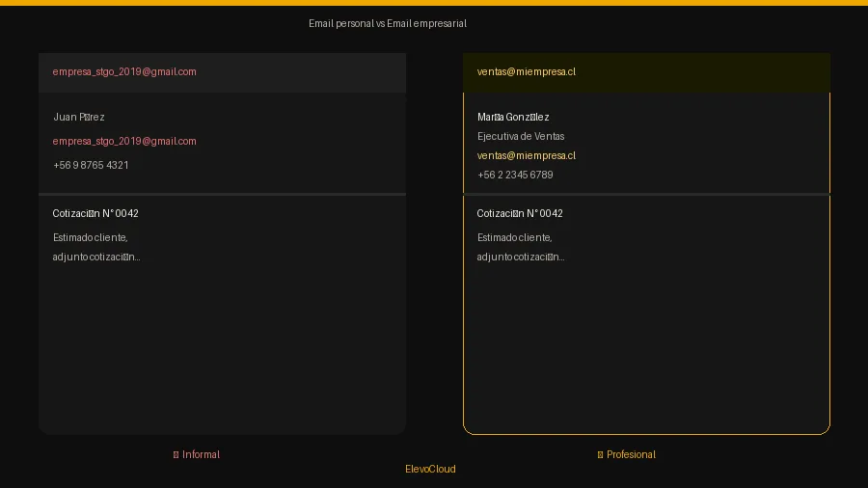The height and width of the screenshot is (488, 868).
Task: Click "adjunto cotización..." in the right card
Action: 521,258
